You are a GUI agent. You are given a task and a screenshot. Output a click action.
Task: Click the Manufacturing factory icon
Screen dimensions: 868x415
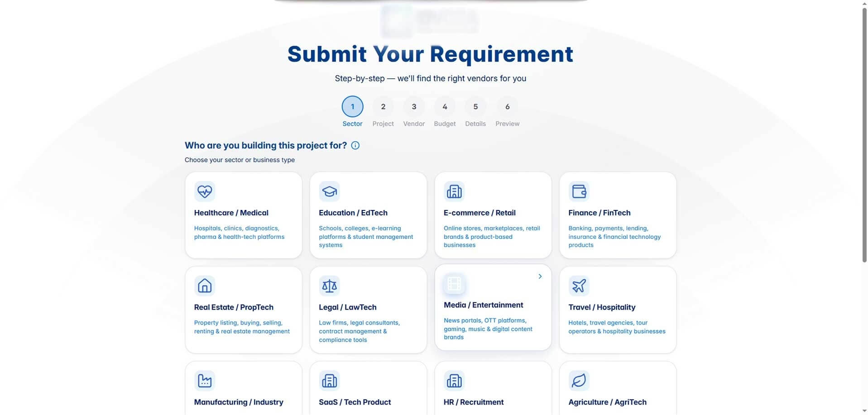205,381
